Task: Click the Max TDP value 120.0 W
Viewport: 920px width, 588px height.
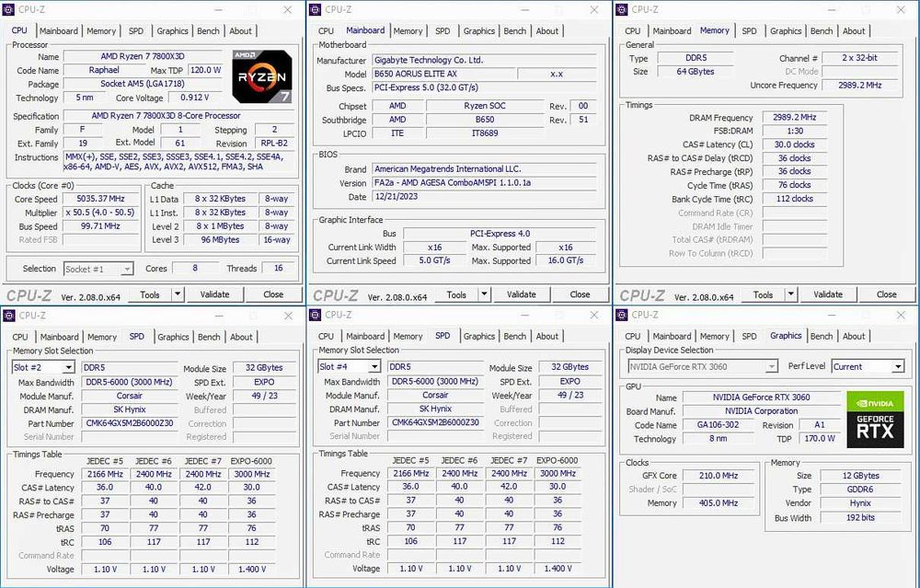Action: (x=206, y=70)
